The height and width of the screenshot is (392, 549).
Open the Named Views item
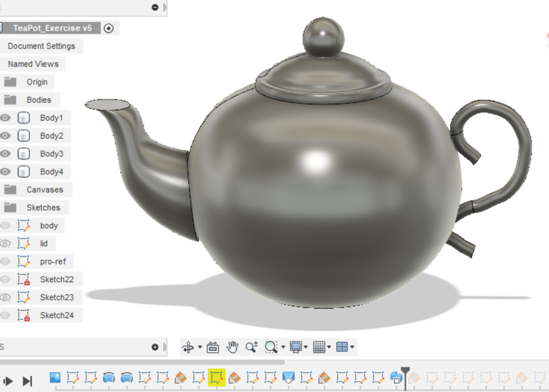point(33,64)
